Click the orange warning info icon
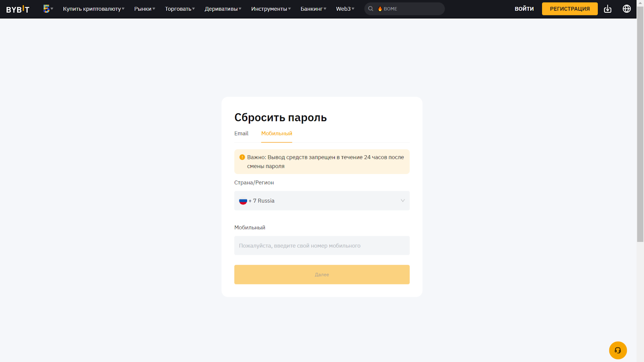 point(242,157)
